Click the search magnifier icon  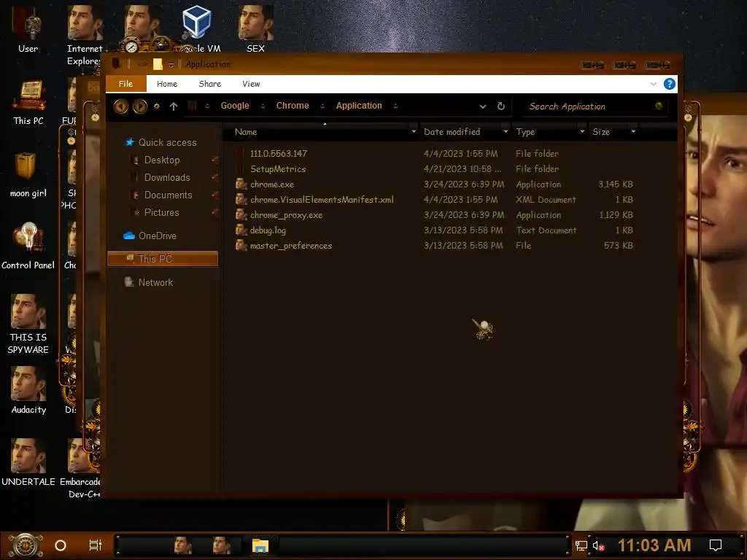tap(659, 106)
